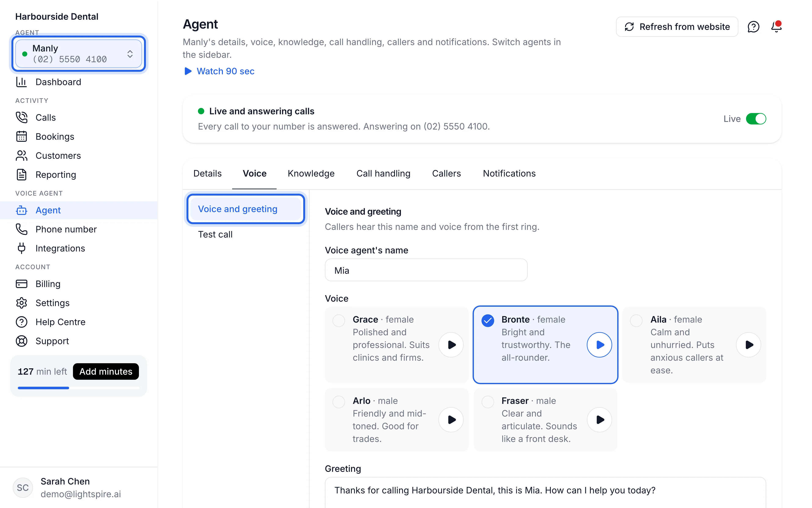Play the Aila voice sample

point(749,345)
